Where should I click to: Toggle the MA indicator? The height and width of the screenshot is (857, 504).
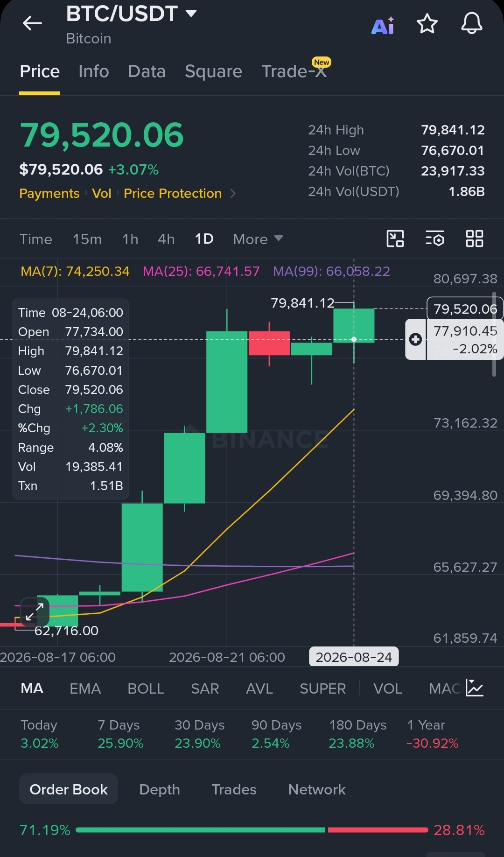(x=32, y=688)
